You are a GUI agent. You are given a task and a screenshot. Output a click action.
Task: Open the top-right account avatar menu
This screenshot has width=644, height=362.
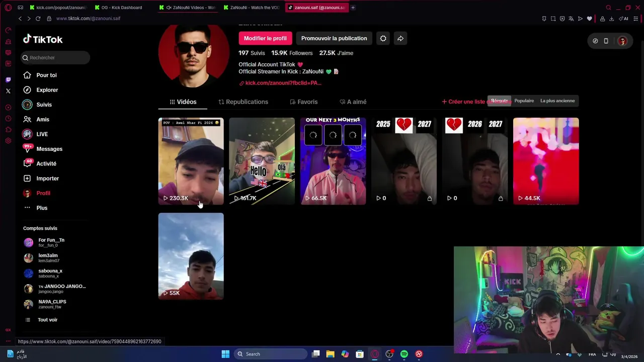[x=622, y=41]
